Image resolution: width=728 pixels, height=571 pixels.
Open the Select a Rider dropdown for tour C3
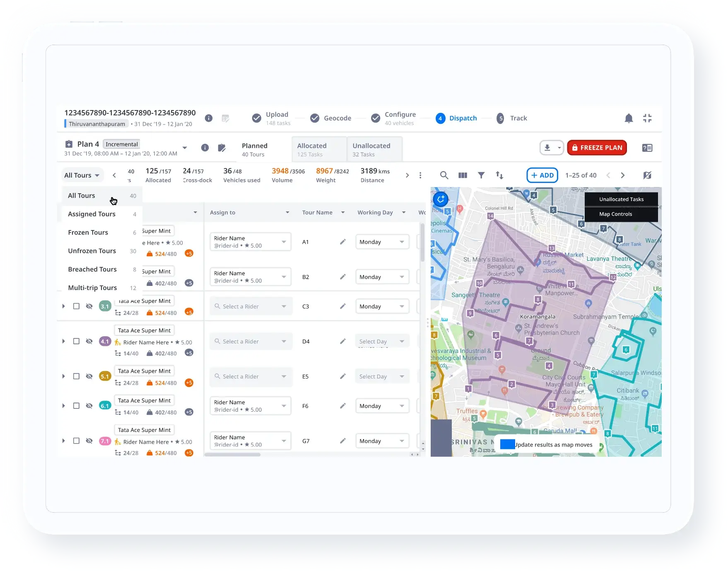point(251,306)
